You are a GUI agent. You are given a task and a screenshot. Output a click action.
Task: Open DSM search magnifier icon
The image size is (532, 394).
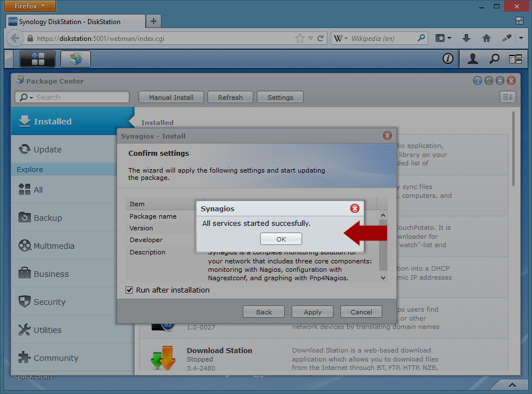(x=494, y=59)
